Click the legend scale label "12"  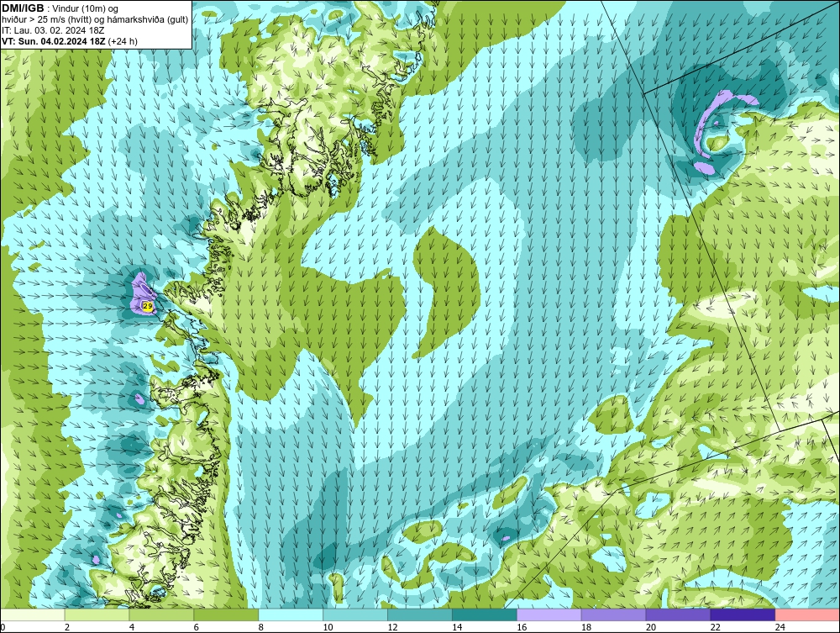[x=392, y=627]
